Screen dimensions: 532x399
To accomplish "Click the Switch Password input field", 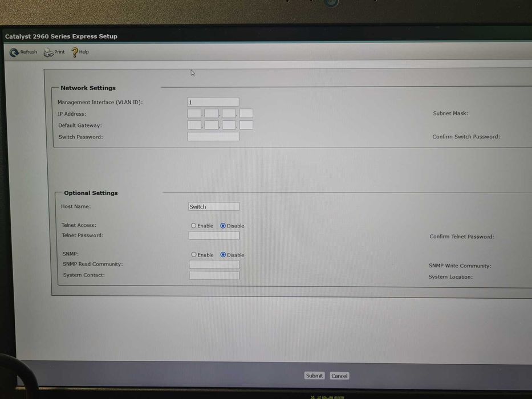I will pos(213,136).
